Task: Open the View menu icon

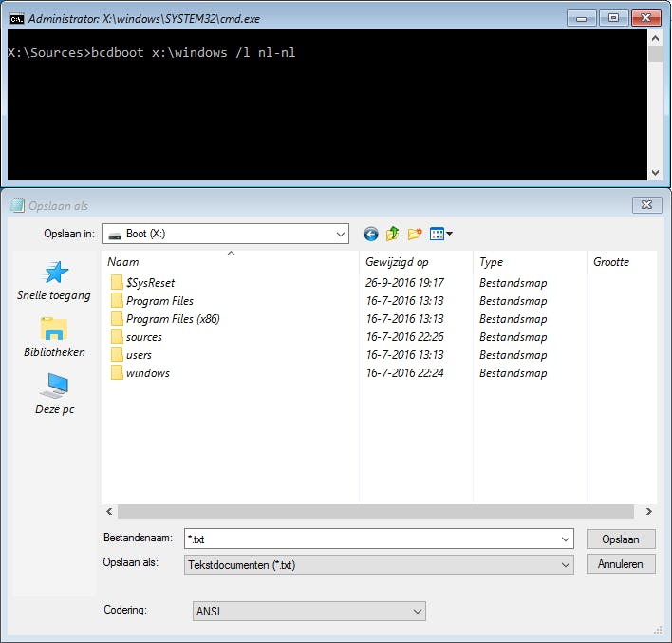Action: pyautogui.click(x=437, y=235)
